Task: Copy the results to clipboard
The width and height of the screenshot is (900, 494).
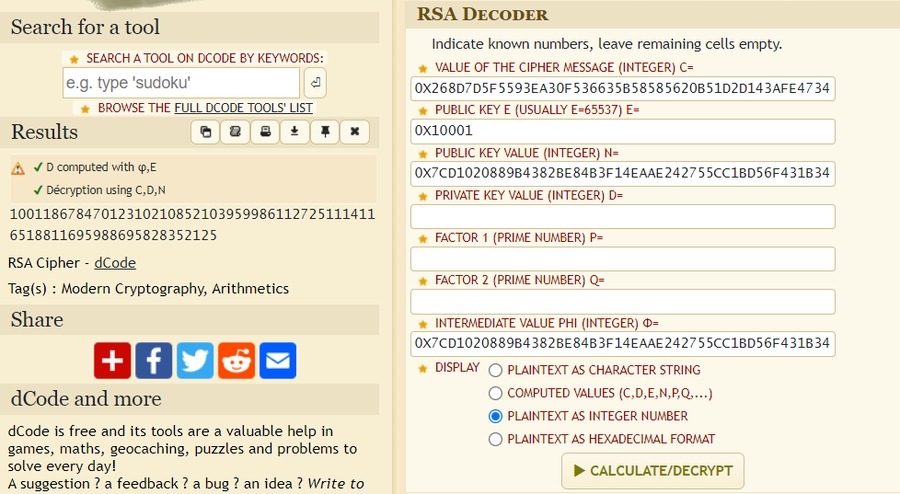Action: (x=205, y=131)
